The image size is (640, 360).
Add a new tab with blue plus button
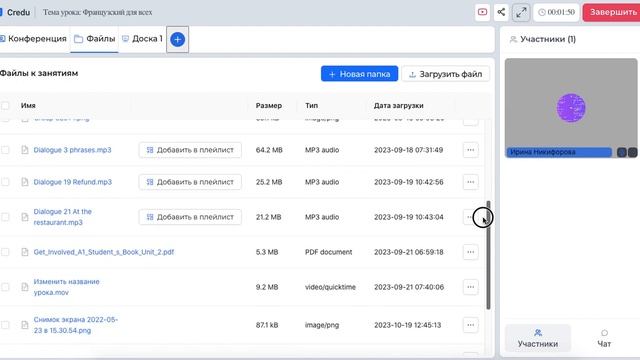click(x=178, y=40)
